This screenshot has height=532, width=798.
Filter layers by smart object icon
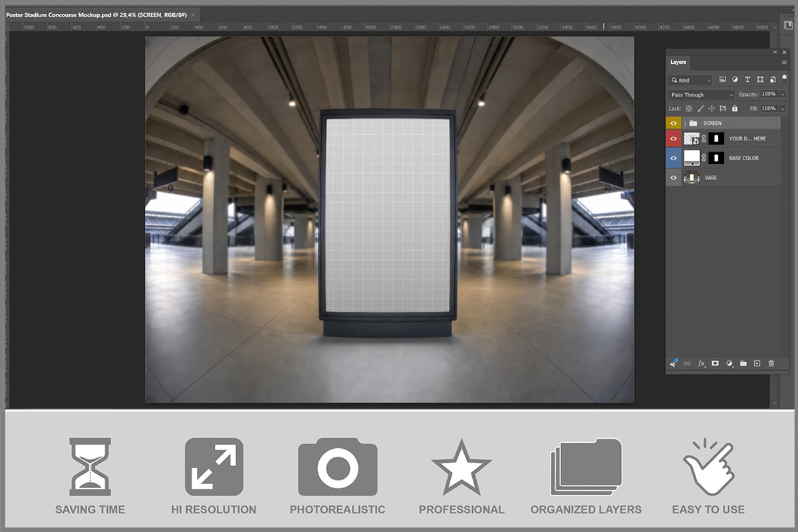click(x=771, y=80)
